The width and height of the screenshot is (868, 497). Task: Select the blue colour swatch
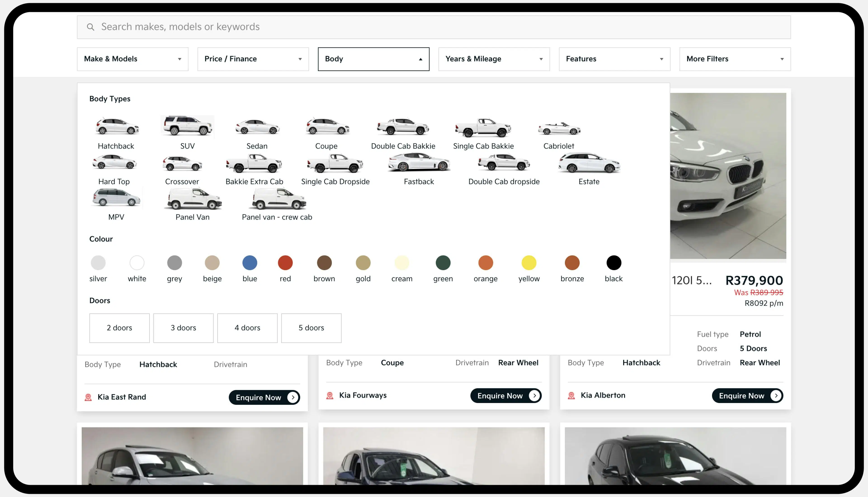250,263
